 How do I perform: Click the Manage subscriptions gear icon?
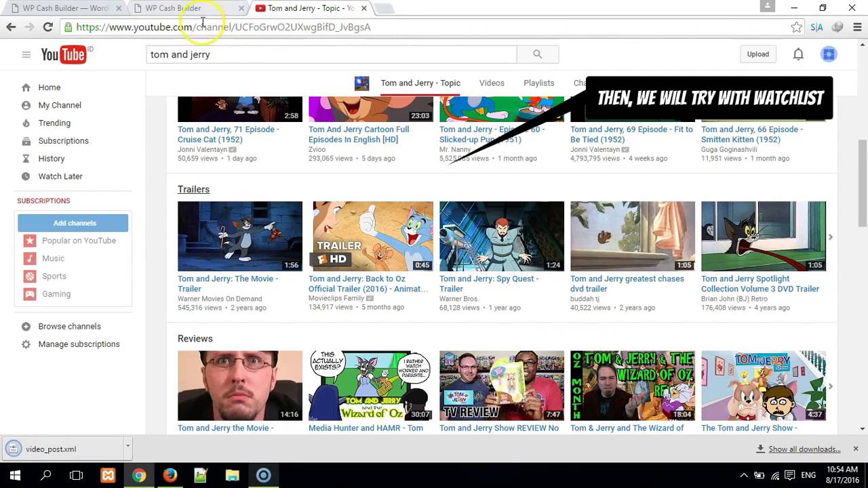pos(26,344)
